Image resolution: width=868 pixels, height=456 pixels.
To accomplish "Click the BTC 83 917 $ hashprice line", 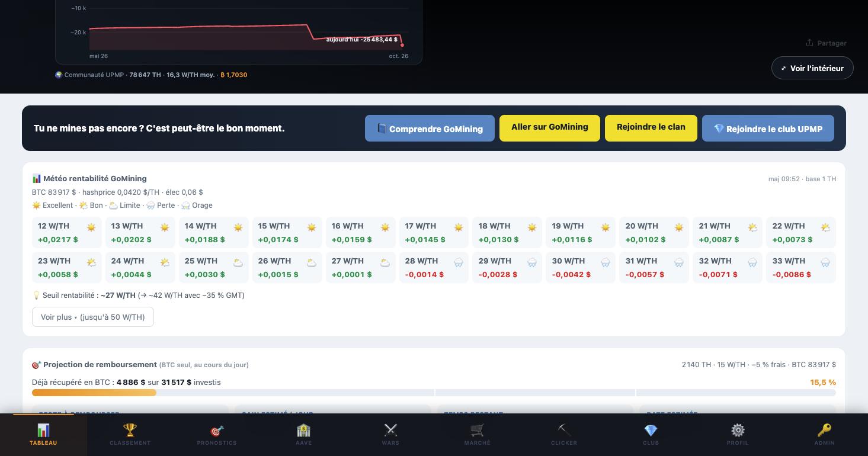I will pyautogui.click(x=117, y=192).
